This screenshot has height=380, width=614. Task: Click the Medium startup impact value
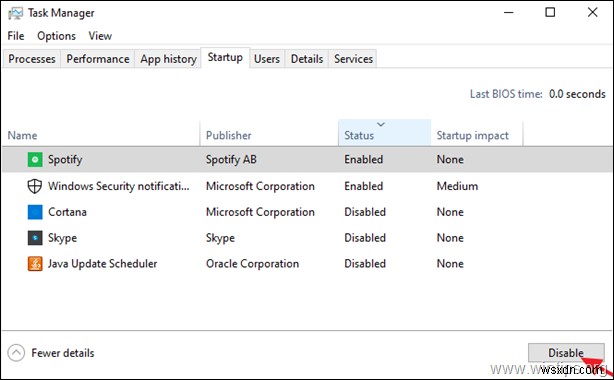457,186
